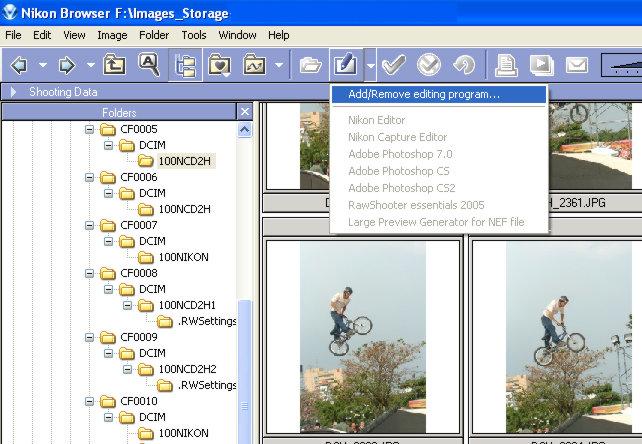Select Adobe Photoshop 7.0 menu entry
Screen dimensions: 642x444
click(x=439, y=154)
